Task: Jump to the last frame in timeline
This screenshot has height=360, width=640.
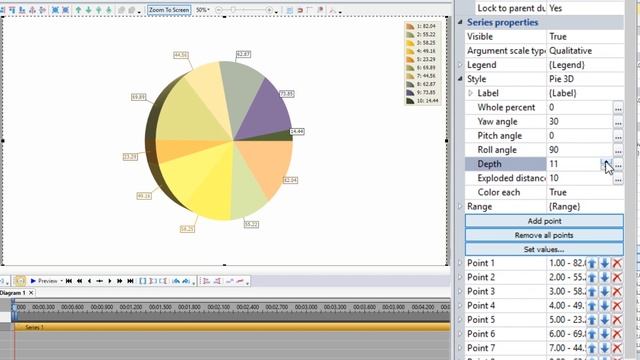Action: click(x=130, y=281)
